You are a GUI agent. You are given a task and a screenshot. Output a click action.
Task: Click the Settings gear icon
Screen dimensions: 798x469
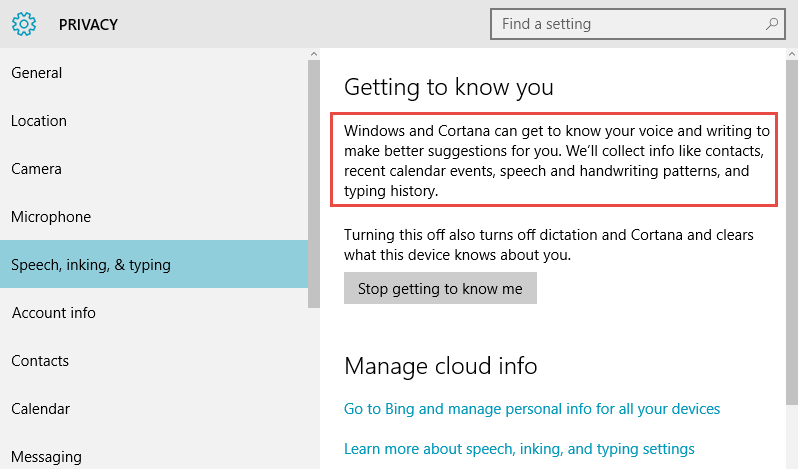[x=24, y=24]
